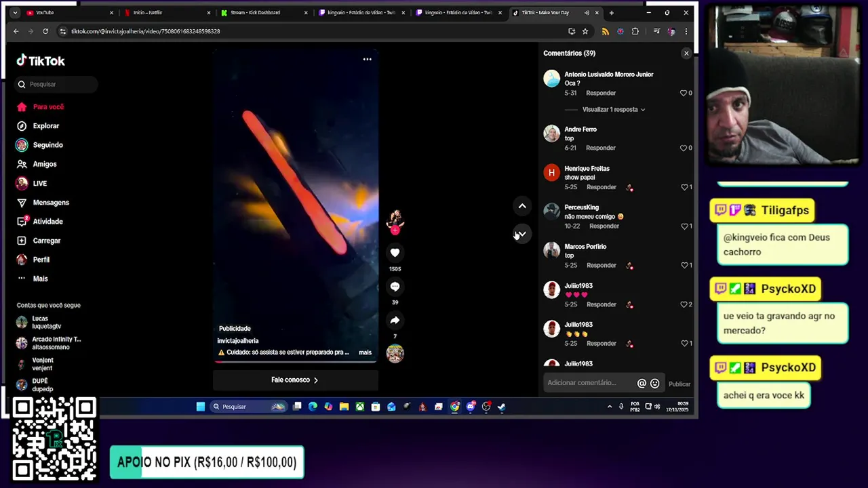Open the Chrome three-dot menu
Image resolution: width=868 pixels, height=488 pixels.
686,31
